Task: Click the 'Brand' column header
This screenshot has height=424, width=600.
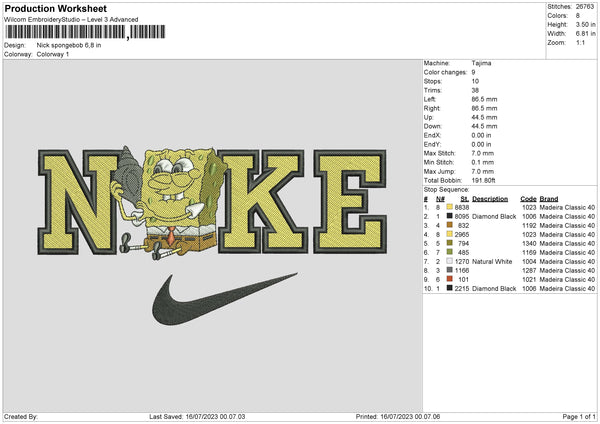Action: click(549, 199)
